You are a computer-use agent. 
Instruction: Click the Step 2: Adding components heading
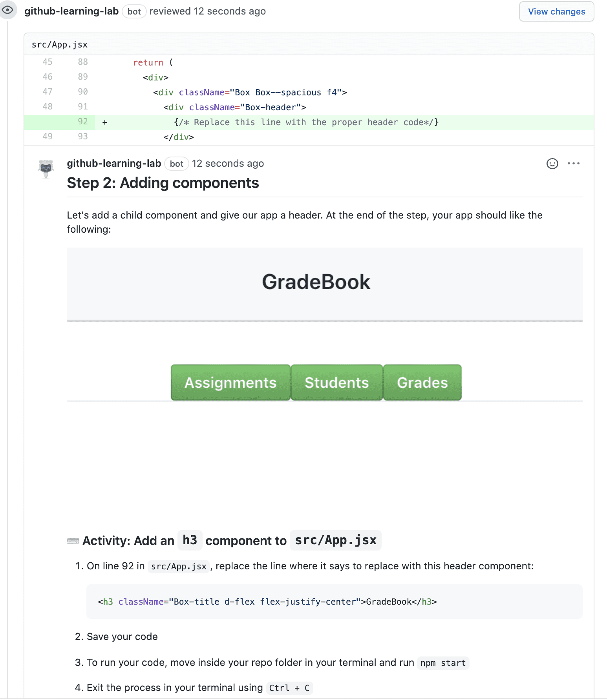click(163, 183)
